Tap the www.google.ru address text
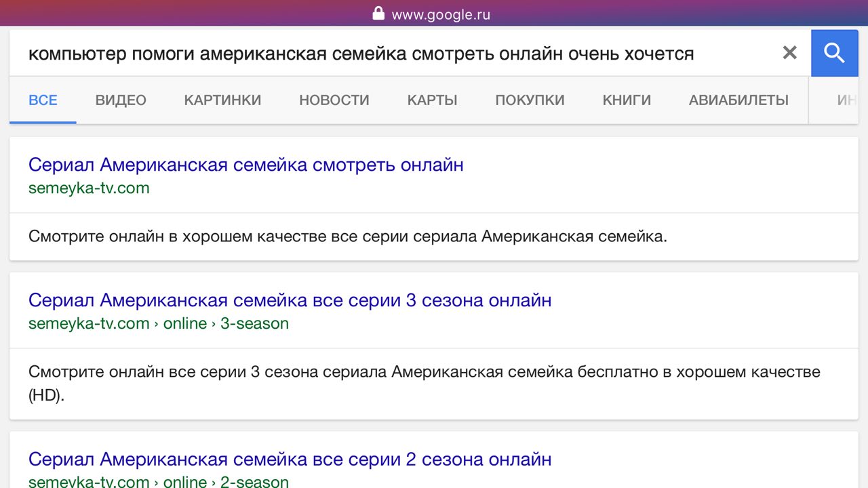 click(x=441, y=14)
